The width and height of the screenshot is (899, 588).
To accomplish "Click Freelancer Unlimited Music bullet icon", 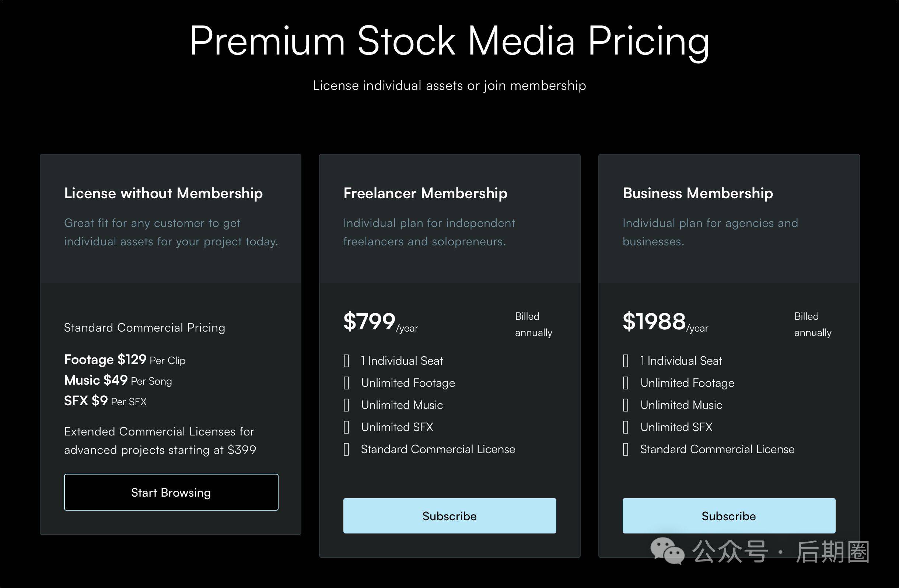I will tap(346, 405).
